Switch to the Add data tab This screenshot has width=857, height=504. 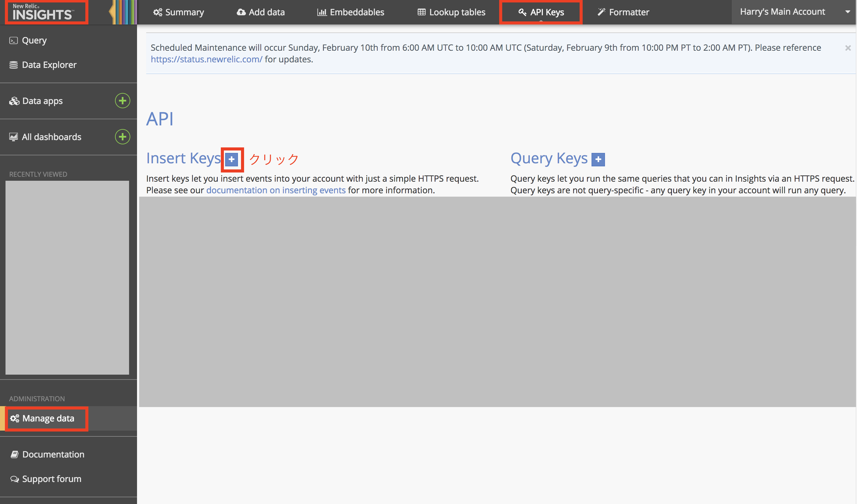point(261,12)
